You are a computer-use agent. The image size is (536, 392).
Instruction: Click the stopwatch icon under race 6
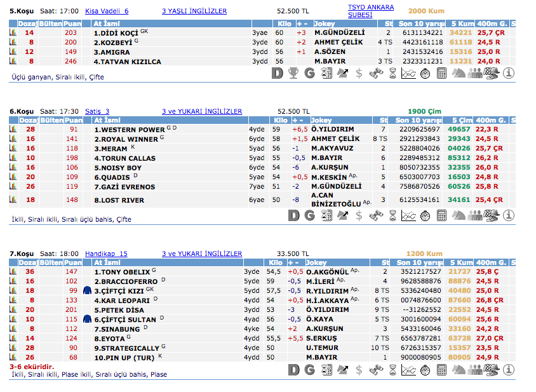coord(425,215)
